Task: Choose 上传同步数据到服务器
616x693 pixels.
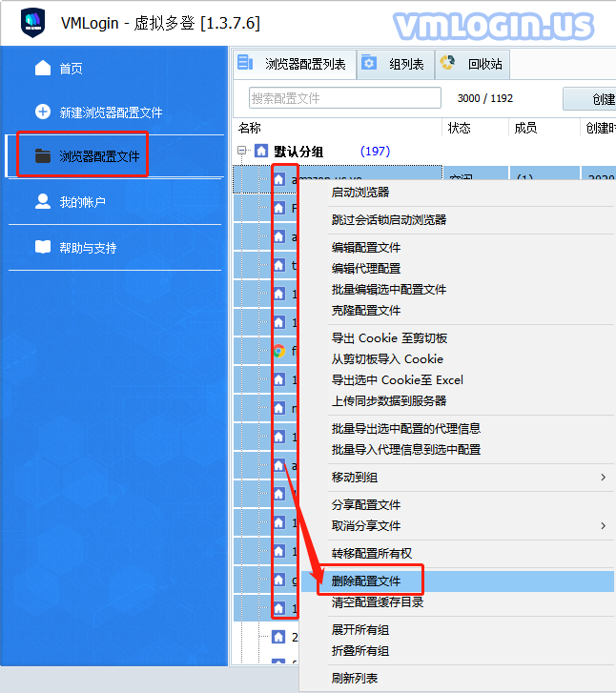Action: [x=389, y=401]
